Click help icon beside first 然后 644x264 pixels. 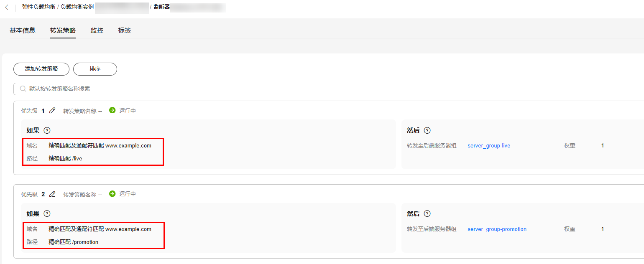[427, 130]
